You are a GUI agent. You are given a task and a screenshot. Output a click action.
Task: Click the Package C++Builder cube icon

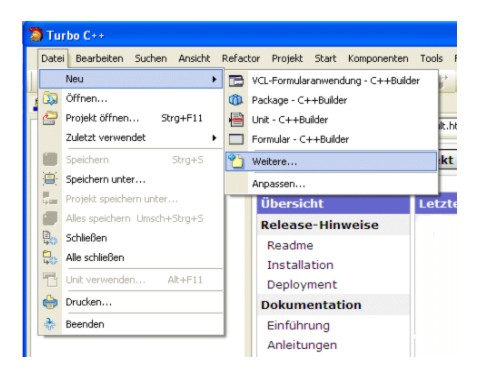click(236, 100)
